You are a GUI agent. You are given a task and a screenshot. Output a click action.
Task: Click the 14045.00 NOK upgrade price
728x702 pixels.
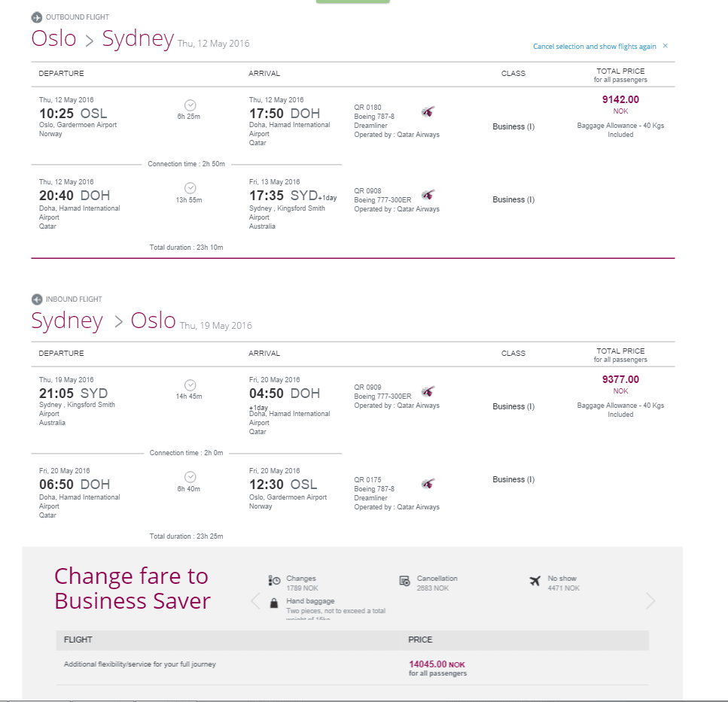[437, 664]
